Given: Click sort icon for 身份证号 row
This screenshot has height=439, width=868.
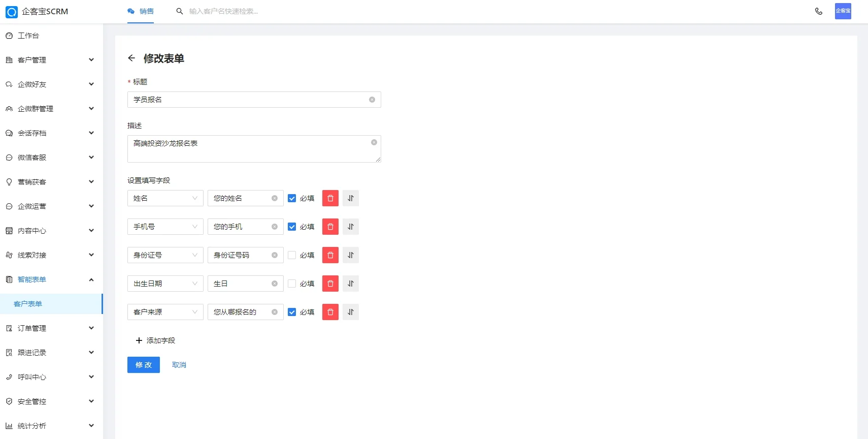Looking at the screenshot, I should (351, 255).
